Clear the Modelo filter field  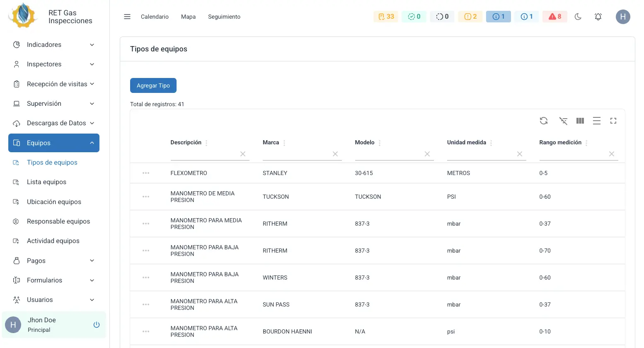coord(427,154)
